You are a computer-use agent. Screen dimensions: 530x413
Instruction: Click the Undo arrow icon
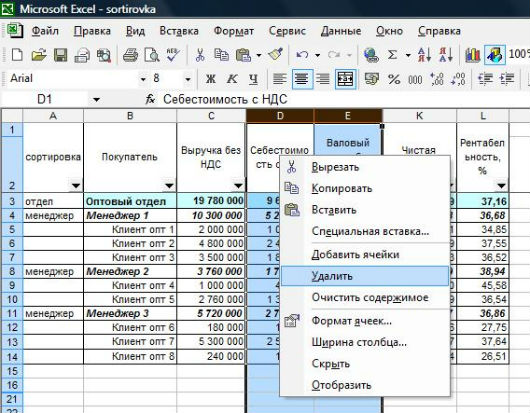[302, 54]
